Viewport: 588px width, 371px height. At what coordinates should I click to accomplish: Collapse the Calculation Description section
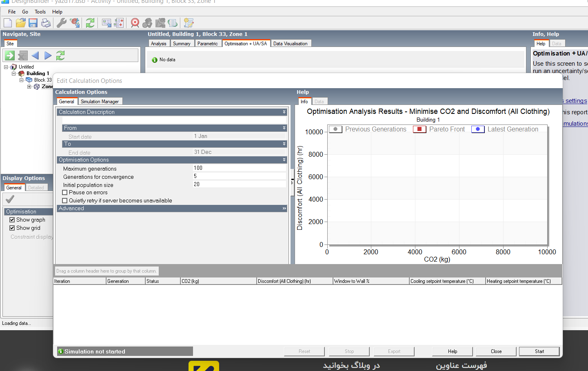284,112
